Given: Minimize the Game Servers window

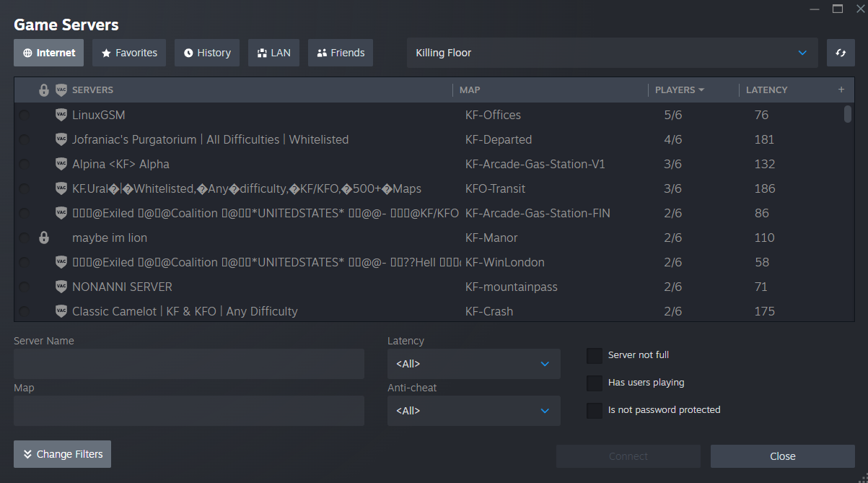Looking at the screenshot, I should tap(813, 9).
